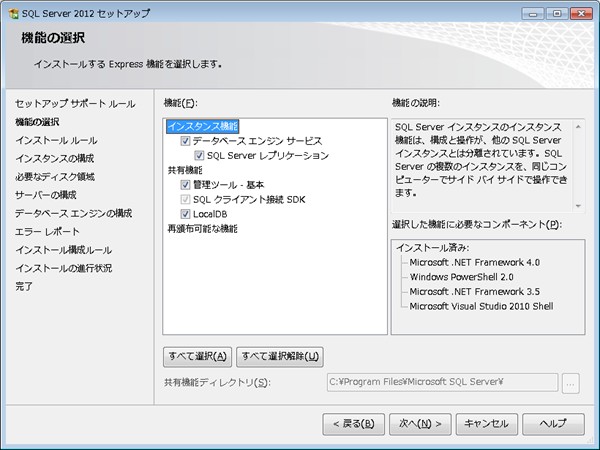Open ヘルプ button
Image resolution: width=600 pixels, height=450 pixels.
pyautogui.click(x=553, y=424)
